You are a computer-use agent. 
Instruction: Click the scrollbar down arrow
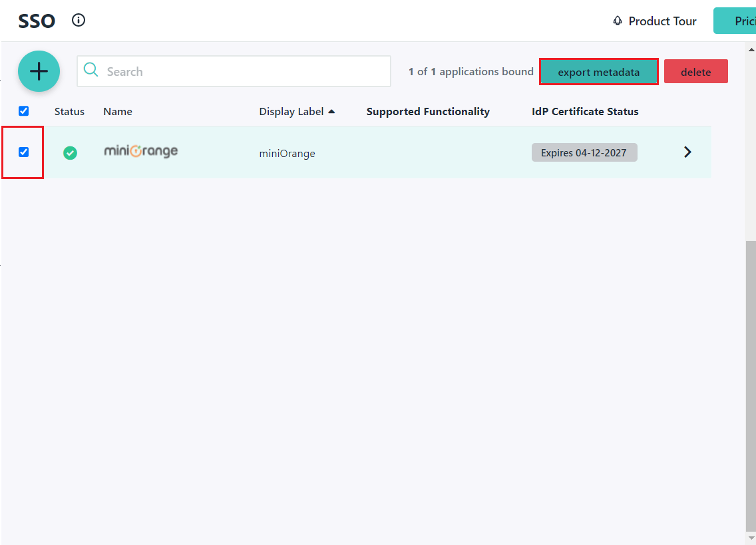(x=751, y=538)
